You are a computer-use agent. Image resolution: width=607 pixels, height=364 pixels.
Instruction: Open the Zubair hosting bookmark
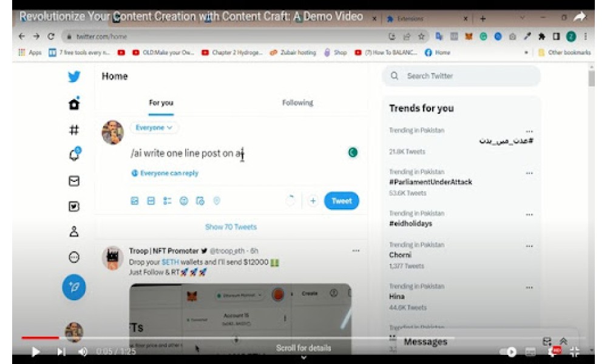pyautogui.click(x=293, y=52)
